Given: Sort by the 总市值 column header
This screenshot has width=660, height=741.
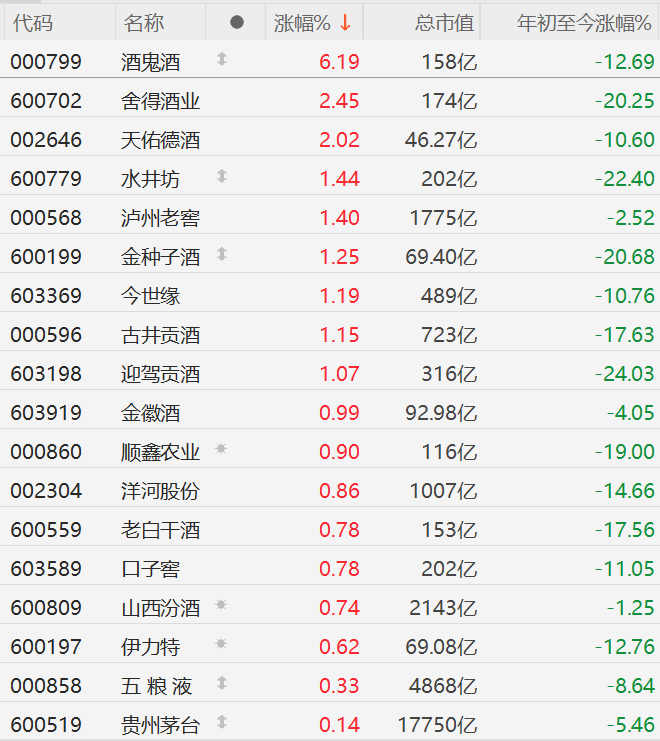Looking at the screenshot, I should [444, 23].
